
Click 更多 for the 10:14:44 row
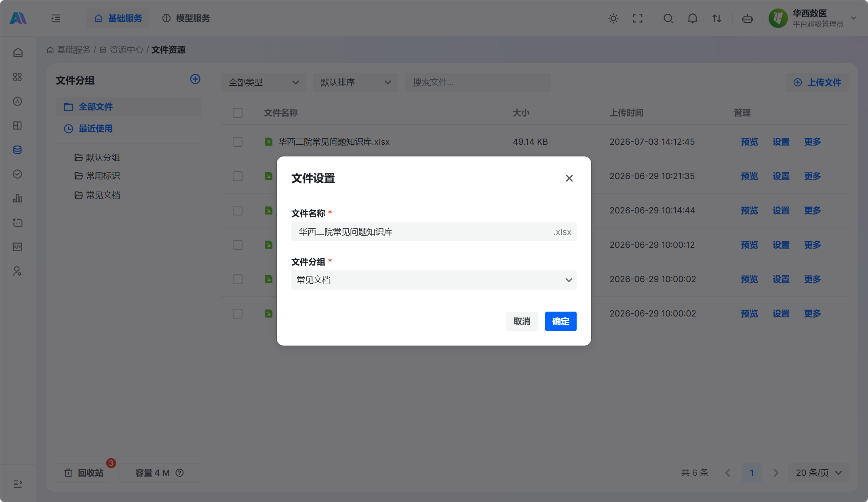point(812,211)
